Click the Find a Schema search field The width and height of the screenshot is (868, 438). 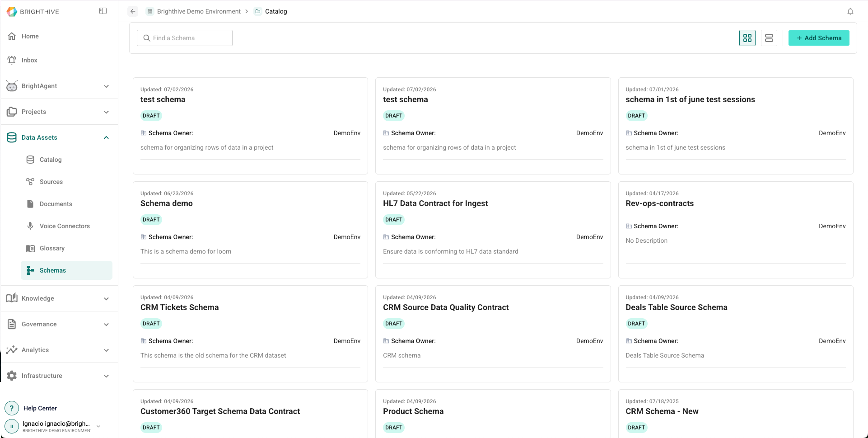185,38
